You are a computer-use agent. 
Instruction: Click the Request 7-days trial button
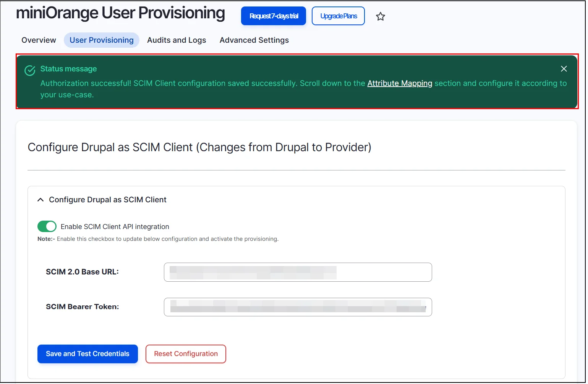[274, 16]
